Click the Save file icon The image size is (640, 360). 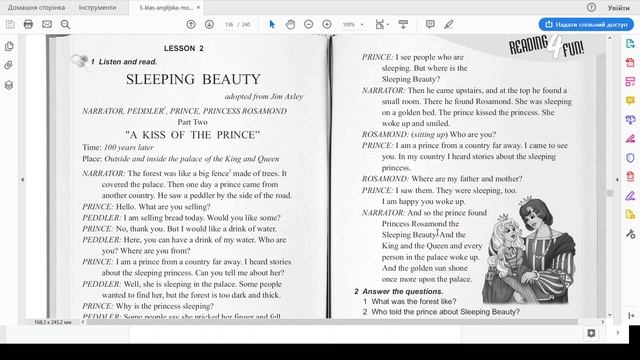pos(10,24)
